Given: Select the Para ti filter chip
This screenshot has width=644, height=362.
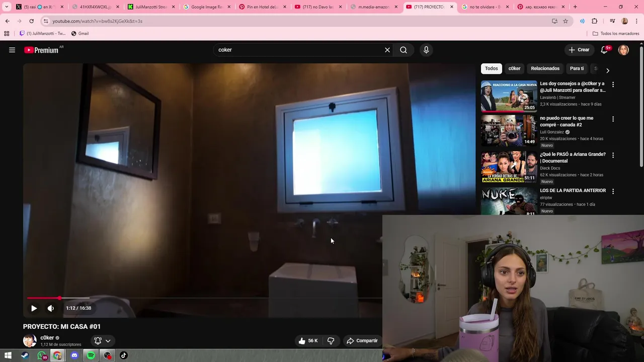Looking at the screenshot, I should pyautogui.click(x=577, y=68).
